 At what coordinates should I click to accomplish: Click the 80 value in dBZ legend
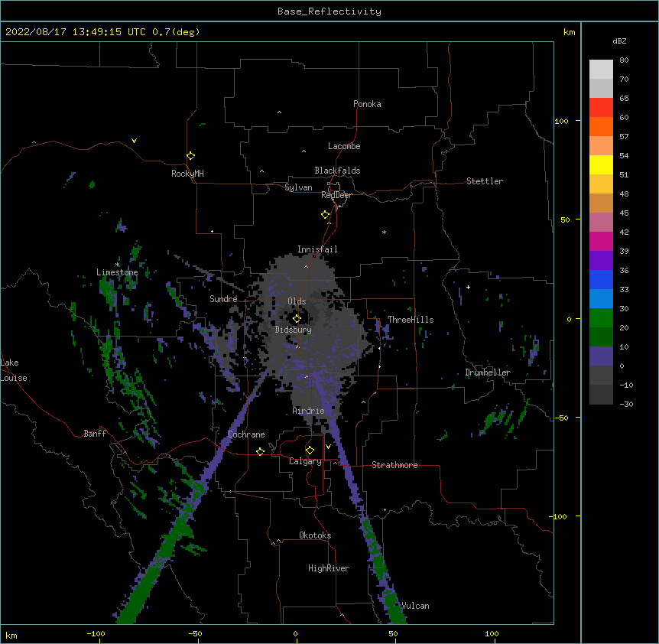coord(624,60)
